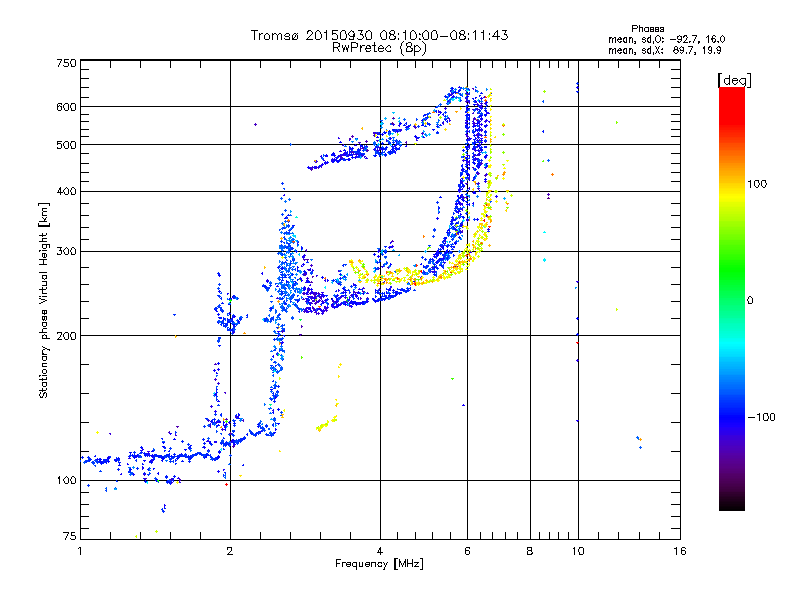Click the x-axis tick label '2'
Viewport: 800px width, 600px height.
230,551
